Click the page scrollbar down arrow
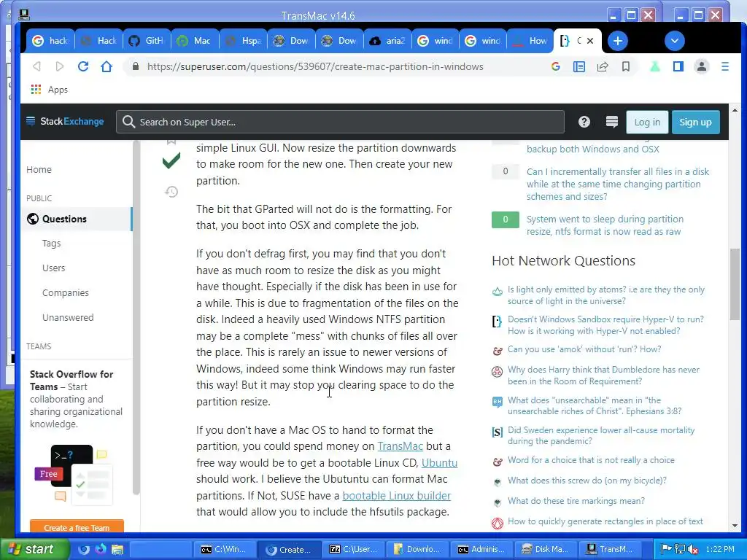Viewport: 747px width, 560px height. pyautogui.click(x=735, y=526)
